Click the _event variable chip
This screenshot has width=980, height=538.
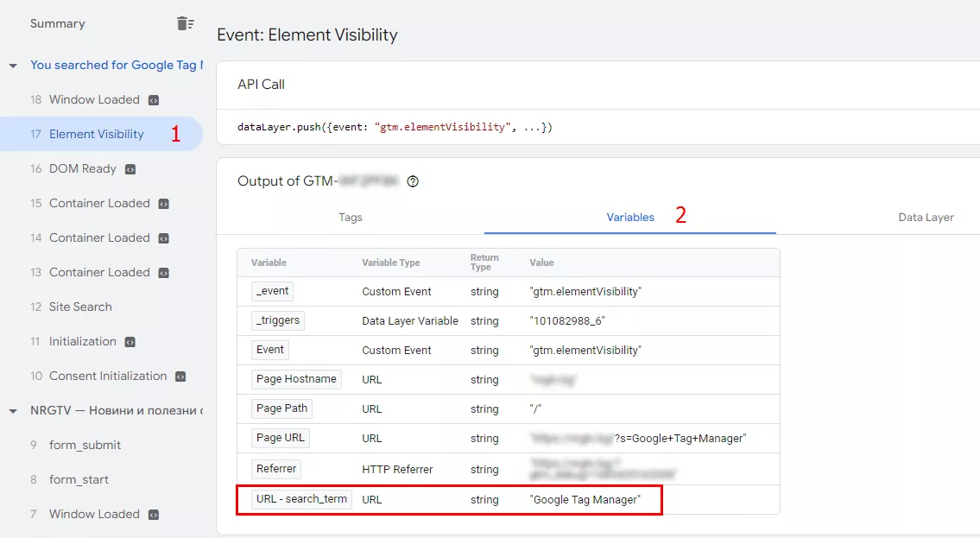[272, 291]
